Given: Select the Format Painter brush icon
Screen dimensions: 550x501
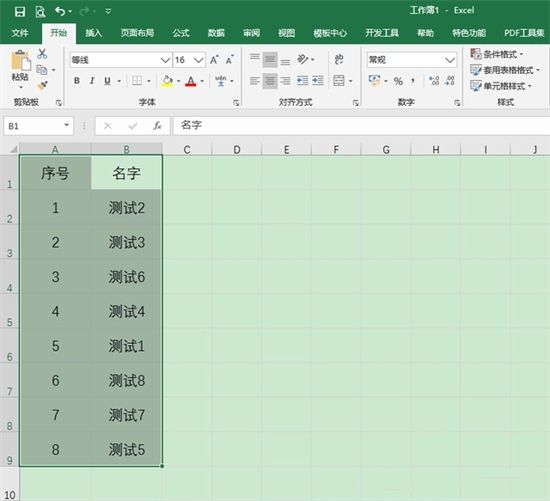Looking at the screenshot, I should (x=42, y=85).
